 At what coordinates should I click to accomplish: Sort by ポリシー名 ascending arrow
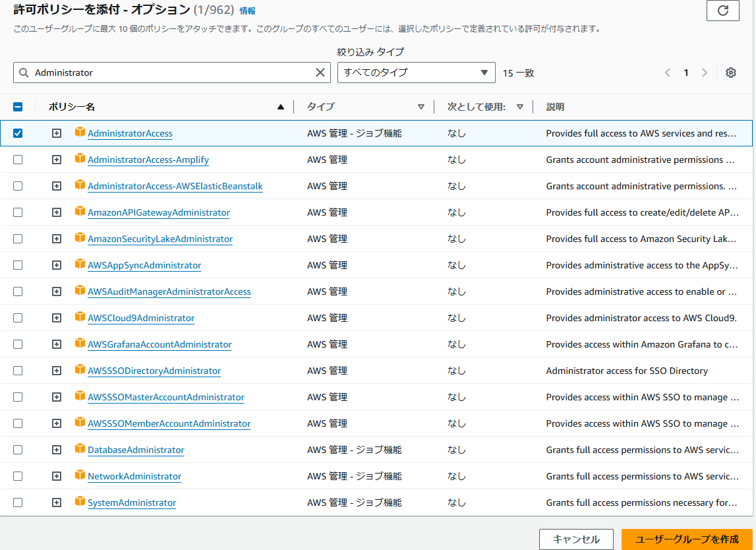pyautogui.click(x=281, y=107)
